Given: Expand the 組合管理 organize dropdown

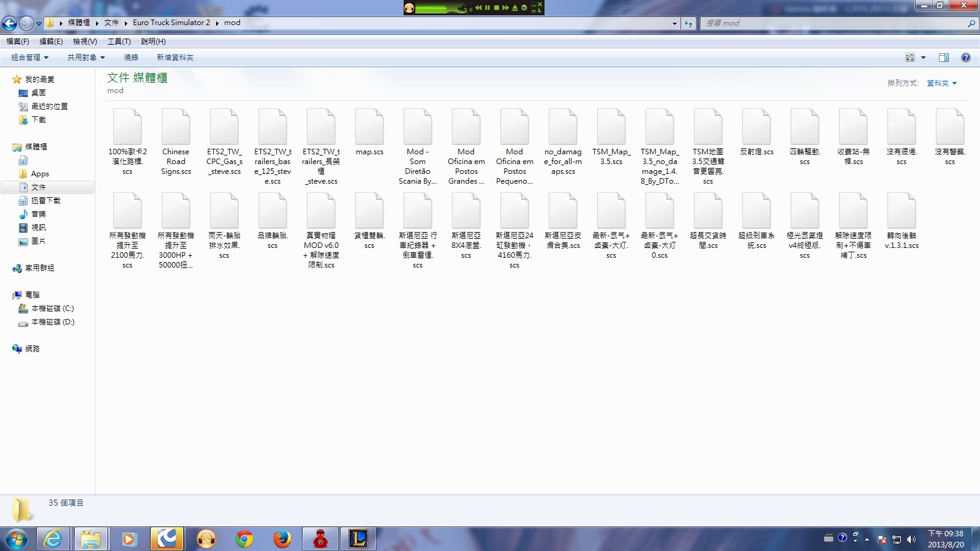Looking at the screenshot, I should (29, 58).
